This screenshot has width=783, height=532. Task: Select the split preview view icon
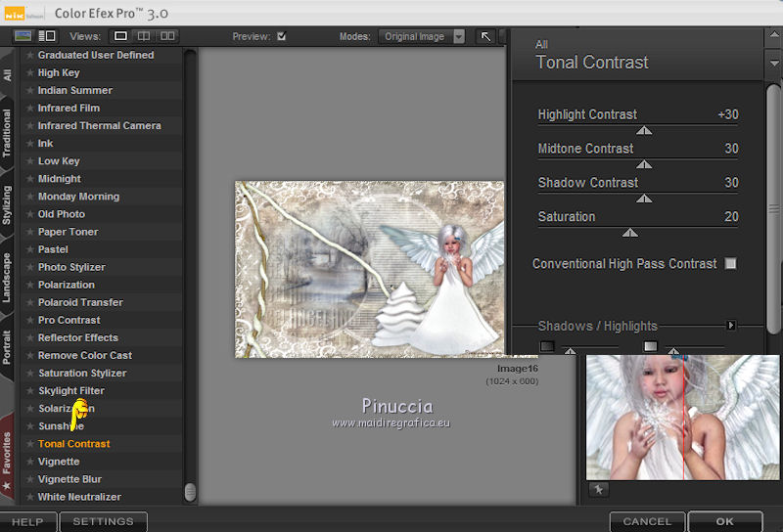(145, 36)
